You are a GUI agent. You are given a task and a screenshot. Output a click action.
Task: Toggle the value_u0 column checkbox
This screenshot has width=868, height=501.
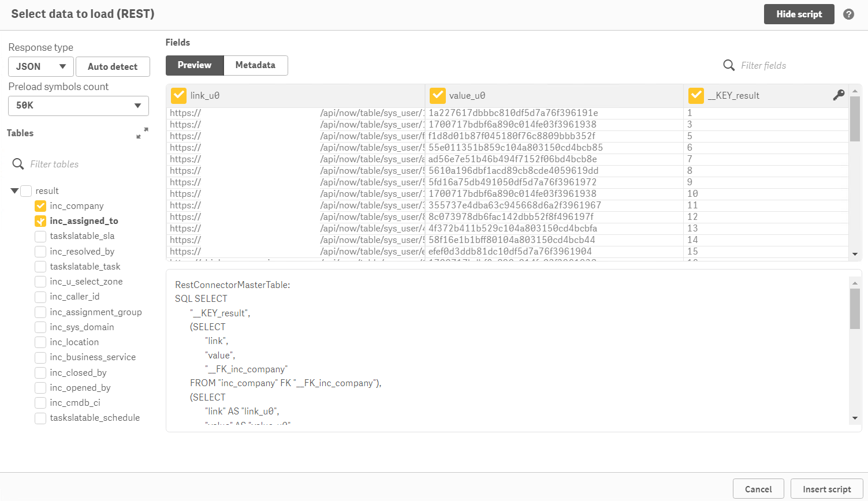tap(438, 96)
